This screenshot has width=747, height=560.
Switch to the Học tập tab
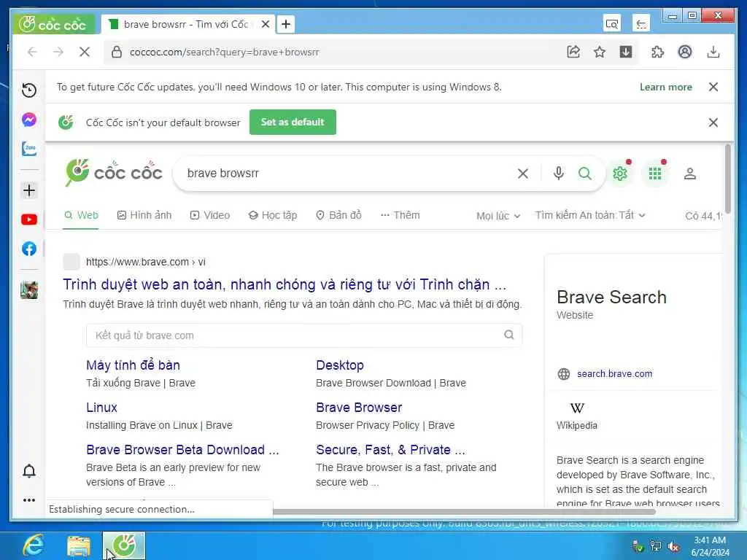pos(273,215)
